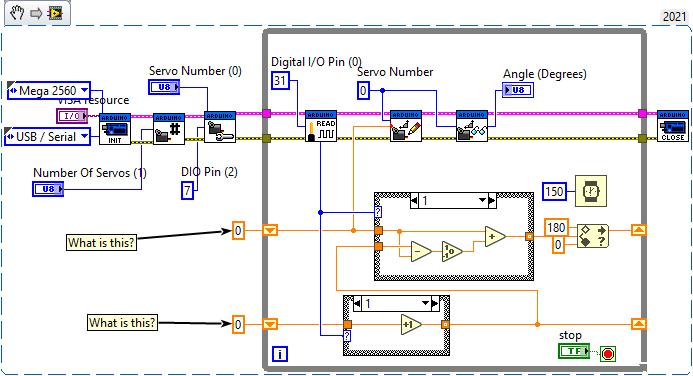
Task: Expand the upper case structure selector dropdown
Action: [x=482, y=201]
